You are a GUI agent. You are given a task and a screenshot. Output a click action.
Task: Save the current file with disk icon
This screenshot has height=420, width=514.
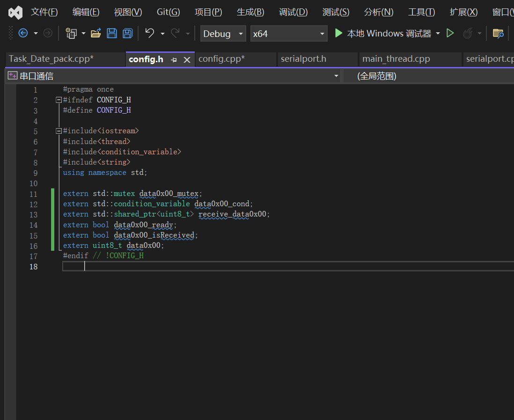112,33
